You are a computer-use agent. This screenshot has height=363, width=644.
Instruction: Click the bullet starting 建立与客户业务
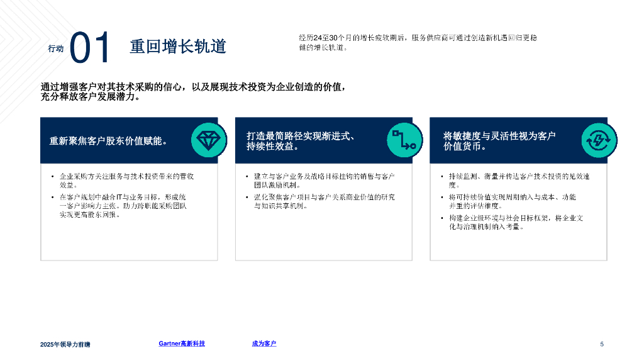[323, 181]
